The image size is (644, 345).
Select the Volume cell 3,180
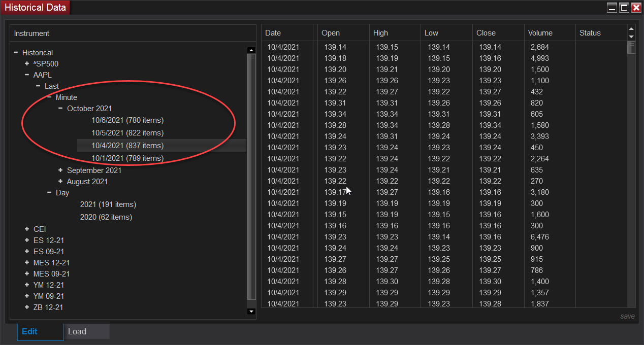tap(539, 192)
